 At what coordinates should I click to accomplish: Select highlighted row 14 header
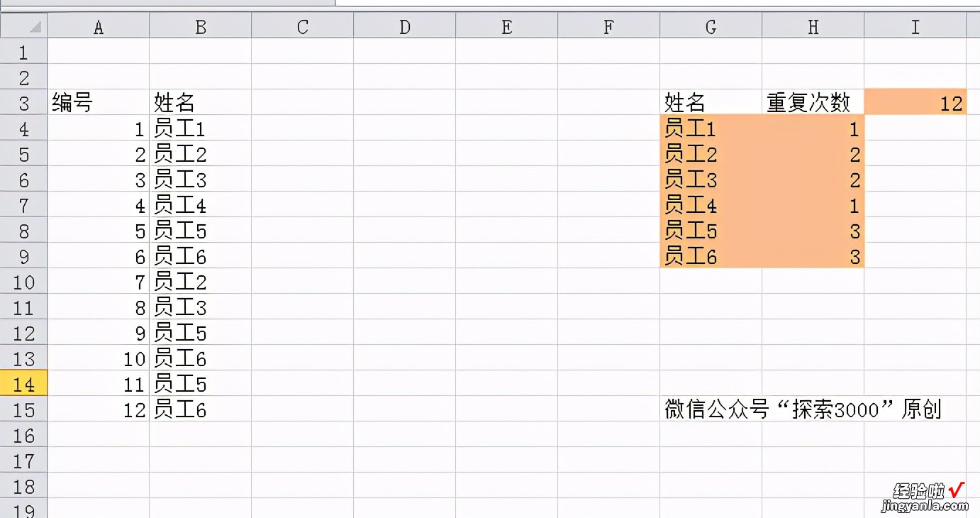click(x=23, y=384)
